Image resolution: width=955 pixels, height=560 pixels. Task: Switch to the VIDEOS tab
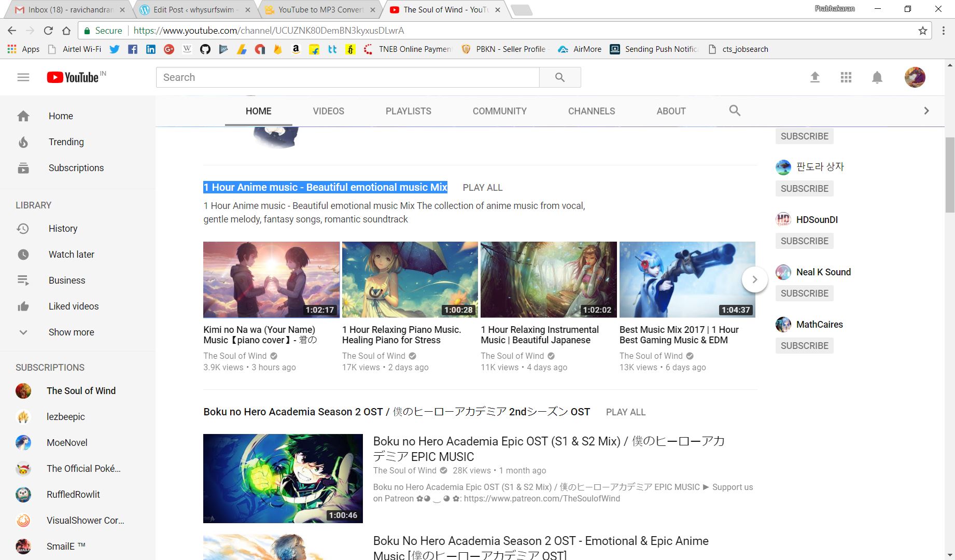click(x=328, y=110)
